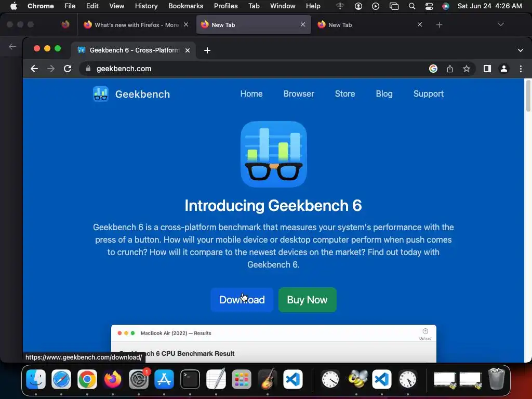Open the Window menu

(283, 6)
